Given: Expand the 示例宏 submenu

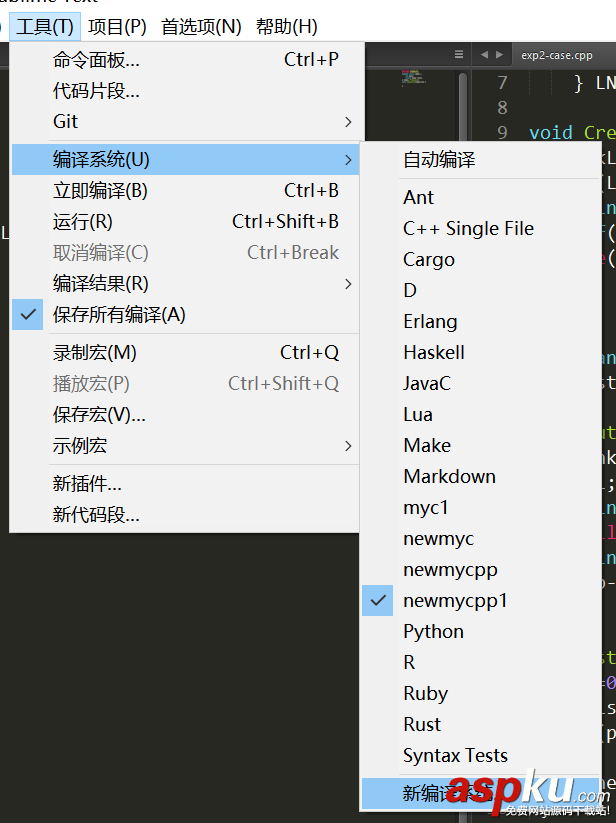Looking at the screenshot, I should click(x=185, y=446).
